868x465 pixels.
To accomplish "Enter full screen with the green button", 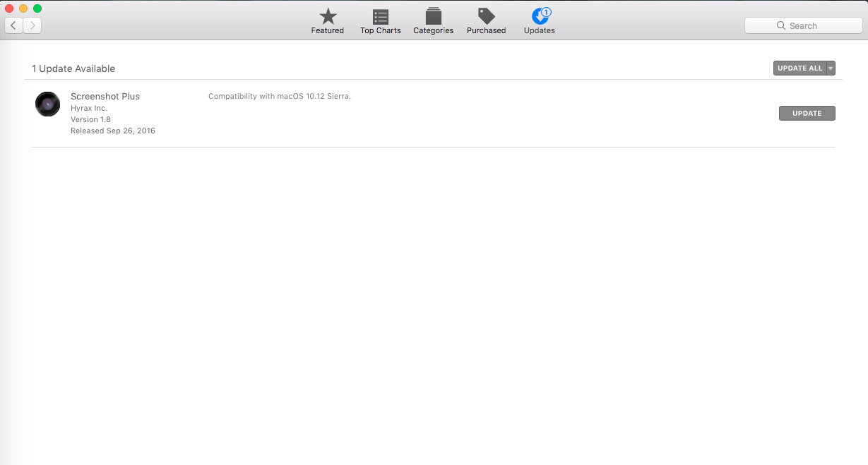I will pyautogui.click(x=37, y=8).
